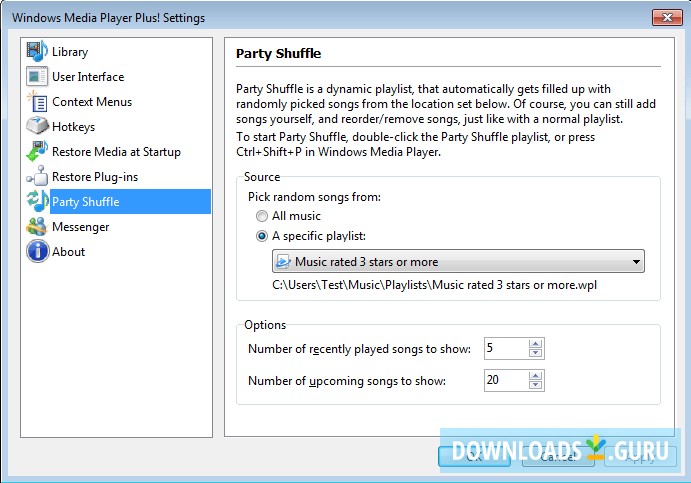This screenshot has height=483, width=691.
Task: Click the Party Shuffle arrows icon
Action: (x=37, y=201)
